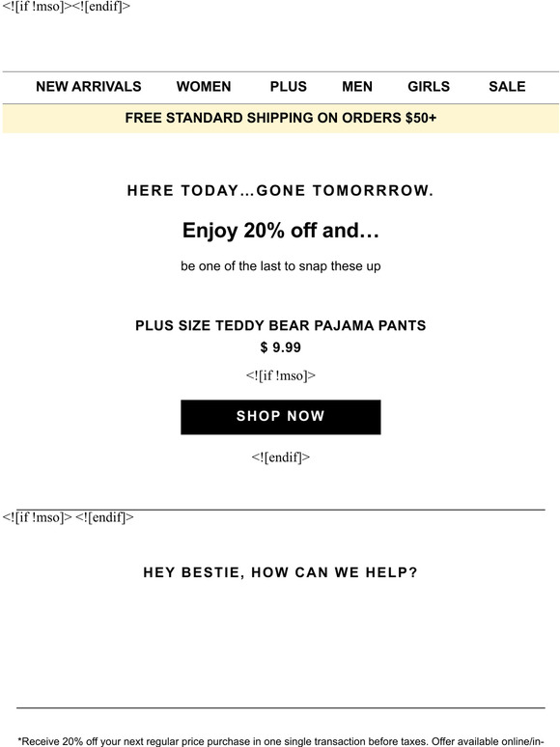The image size is (560, 747).
Task: Click the '<![if !mso]>' text above SHOP NOW
Action: pyautogui.click(x=281, y=375)
